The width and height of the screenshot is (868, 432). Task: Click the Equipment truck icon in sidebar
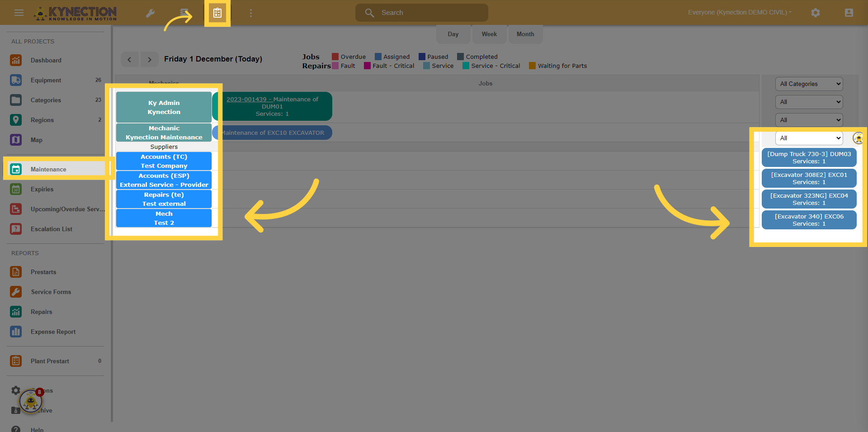point(16,80)
